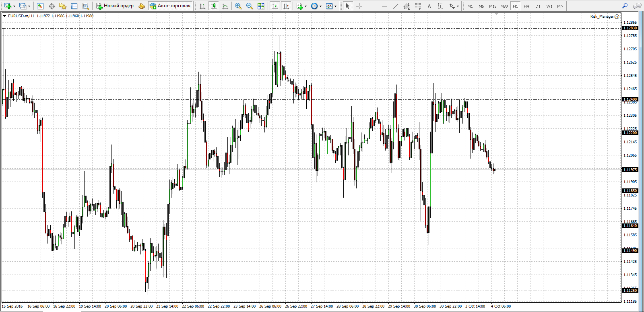Click the 1.12200 price level label
644x312 pixels.
click(x=630, y=133)
